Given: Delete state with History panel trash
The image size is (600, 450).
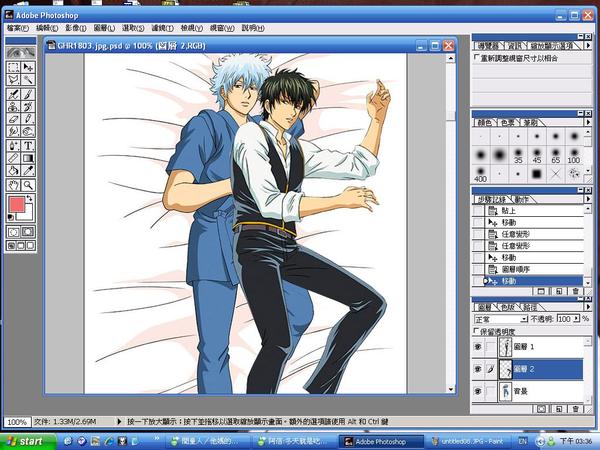Looking at the screenshot, I should click(576, 292).
